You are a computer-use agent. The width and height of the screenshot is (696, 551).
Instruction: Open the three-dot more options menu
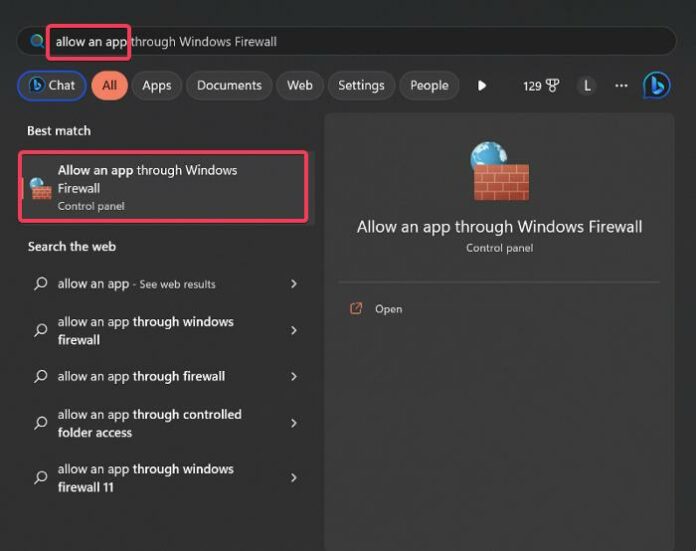click(x=621, y=86)
